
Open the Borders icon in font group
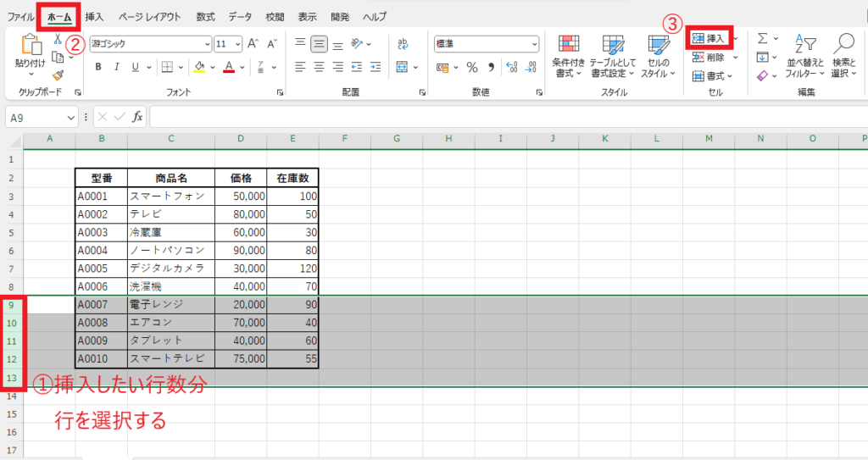click(167, 67)
